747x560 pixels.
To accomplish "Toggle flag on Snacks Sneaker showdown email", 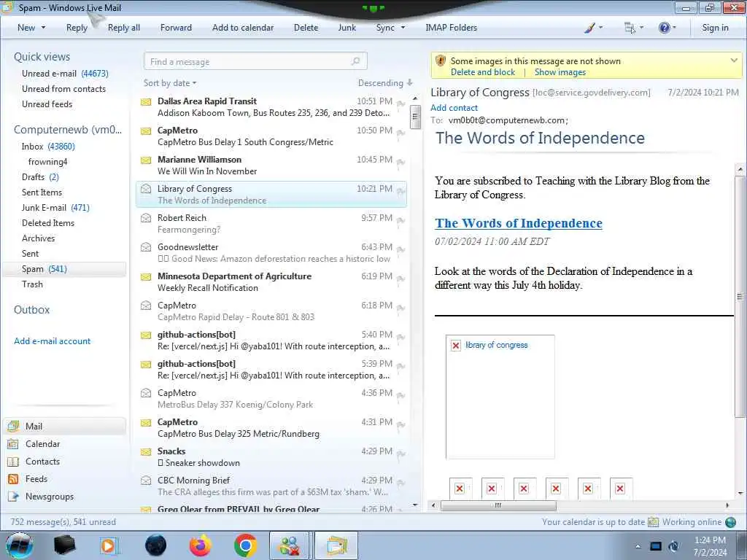I will 400,454.
